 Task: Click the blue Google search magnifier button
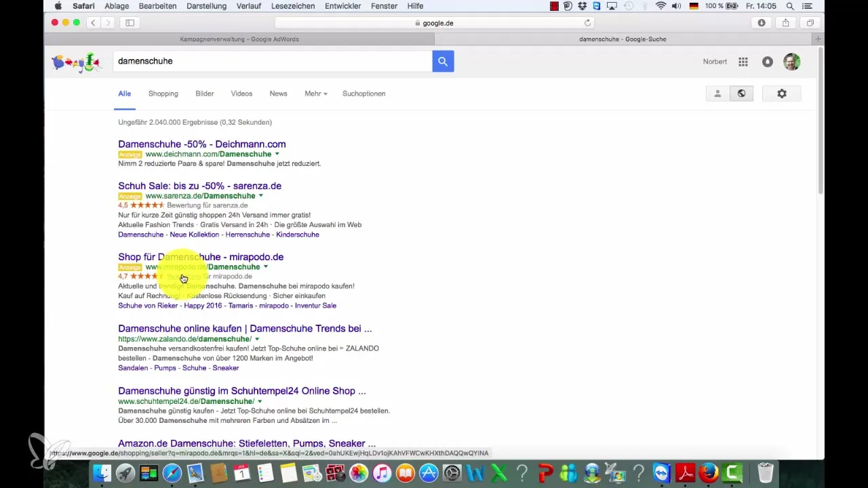click(x=443, y=61)
